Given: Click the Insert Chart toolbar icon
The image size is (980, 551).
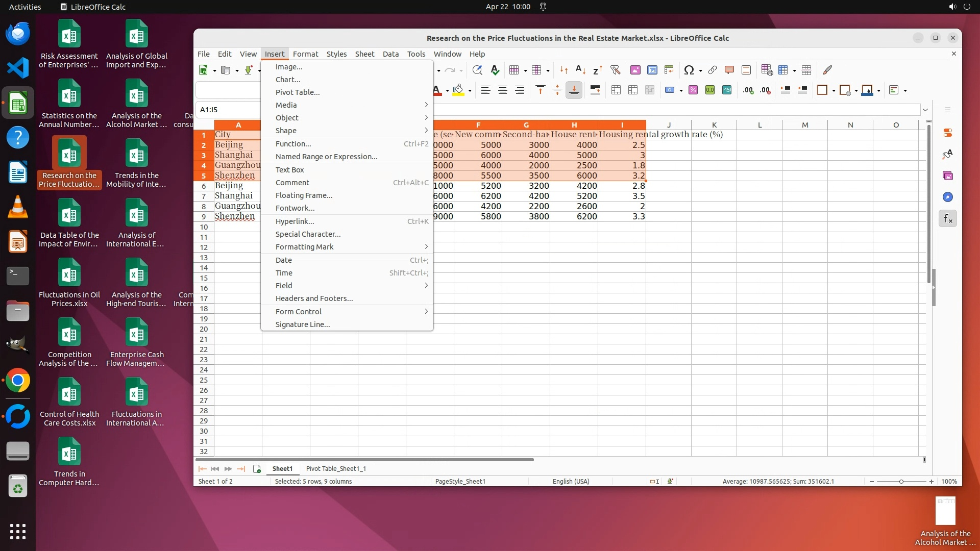Looking at the screenshot, I should (652, 70).
